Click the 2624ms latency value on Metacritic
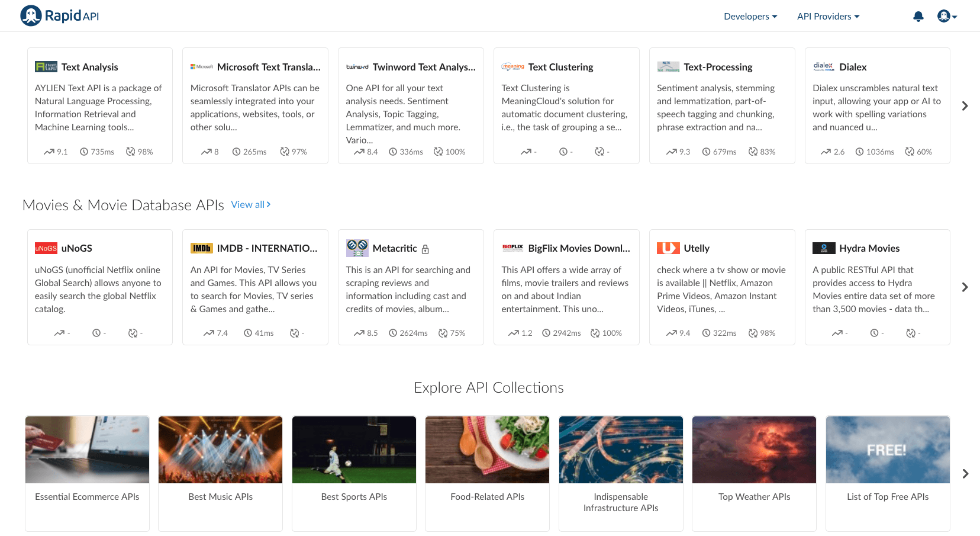The height and width of the screenshot is (536, 980). (x=414, y=333)
